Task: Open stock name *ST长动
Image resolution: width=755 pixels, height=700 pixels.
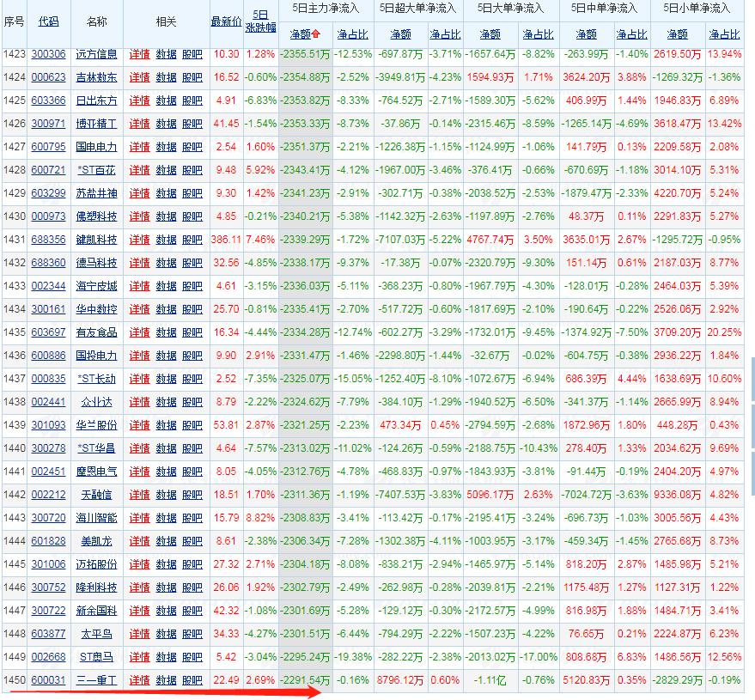Action: coord(96,379)
